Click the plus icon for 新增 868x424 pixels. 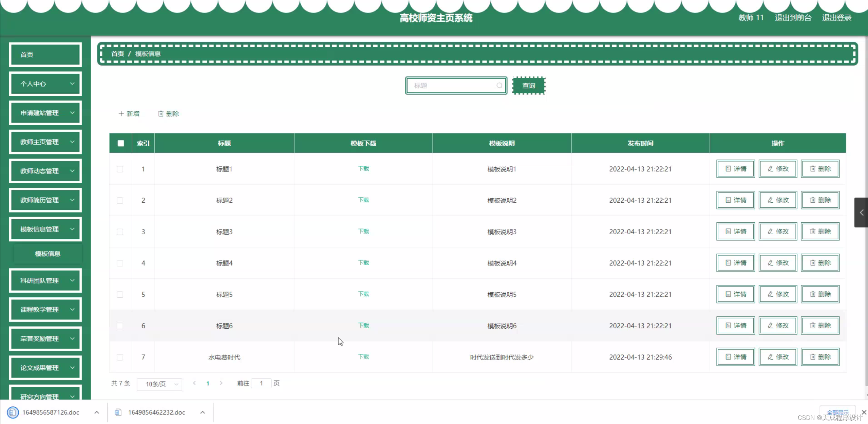tap(121, 114)
